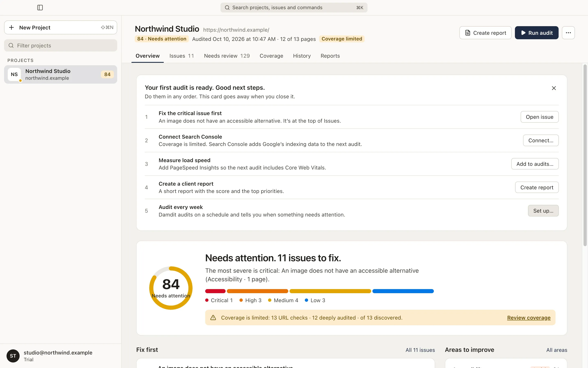Open the three-dot more options menu
588x368 pixels.
point(568,33)
